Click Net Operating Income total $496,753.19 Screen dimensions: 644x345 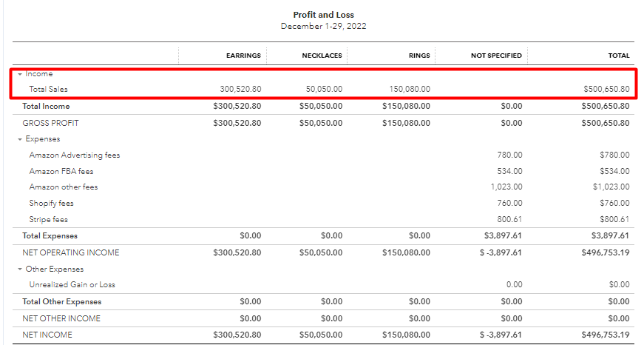[x=606, y=252]
